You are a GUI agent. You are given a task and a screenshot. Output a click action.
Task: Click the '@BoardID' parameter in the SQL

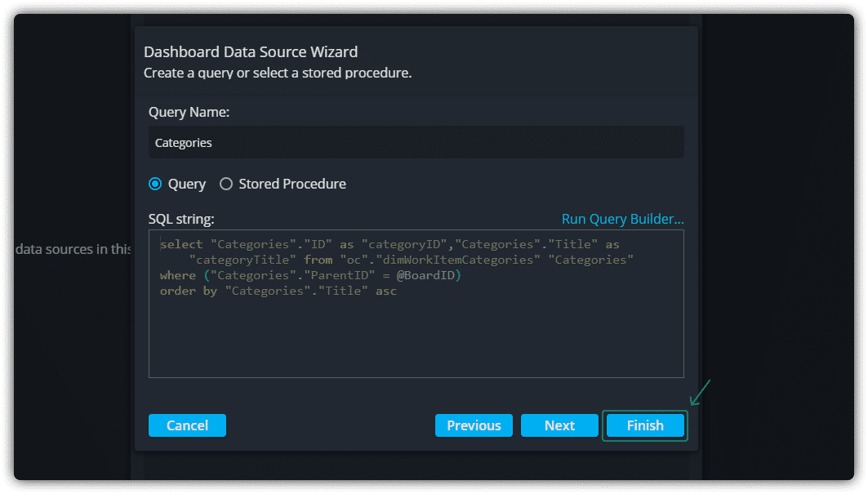[425, 275]
